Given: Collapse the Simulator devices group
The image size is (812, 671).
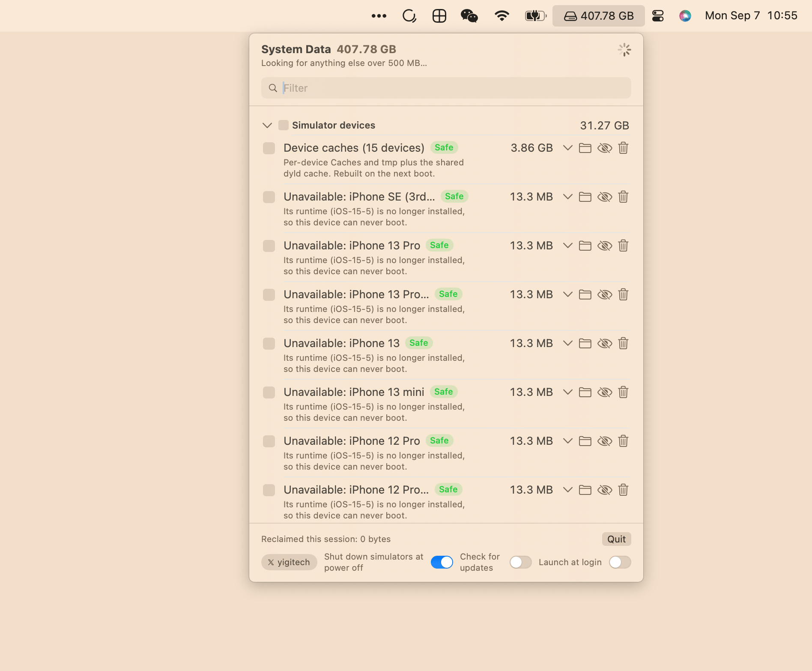Looking at the screenshot, I should [x=267, y=126].
